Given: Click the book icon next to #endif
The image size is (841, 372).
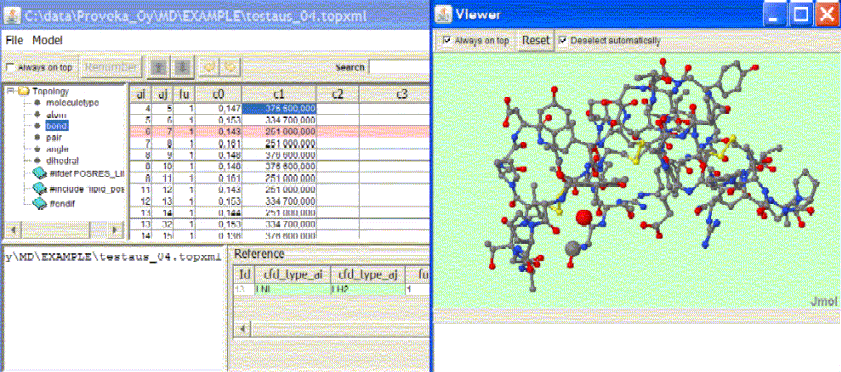Looking at the screenshot, I should (x=40, y=203).
